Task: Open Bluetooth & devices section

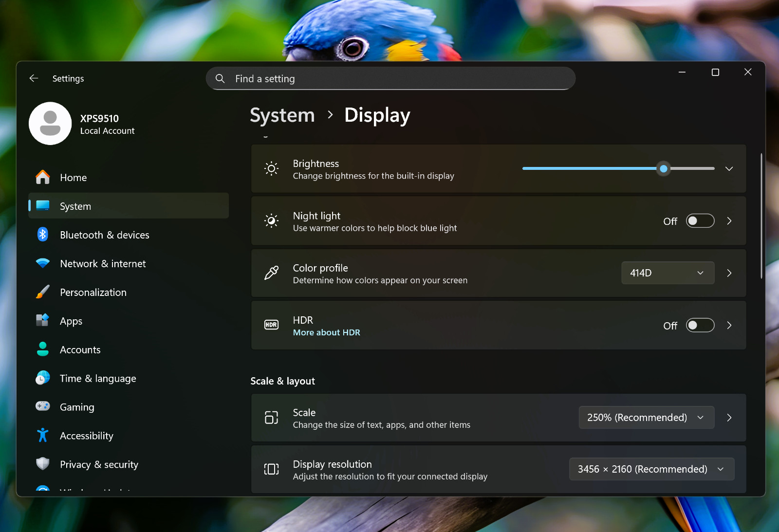Action: [129, 235]
